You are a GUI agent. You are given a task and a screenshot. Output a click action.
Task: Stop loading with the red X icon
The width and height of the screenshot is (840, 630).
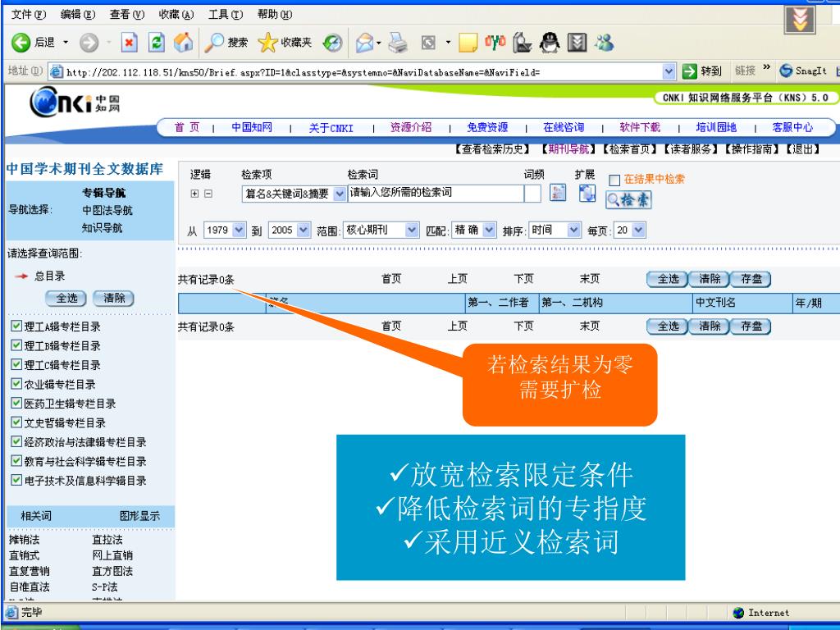coord(129,43)
